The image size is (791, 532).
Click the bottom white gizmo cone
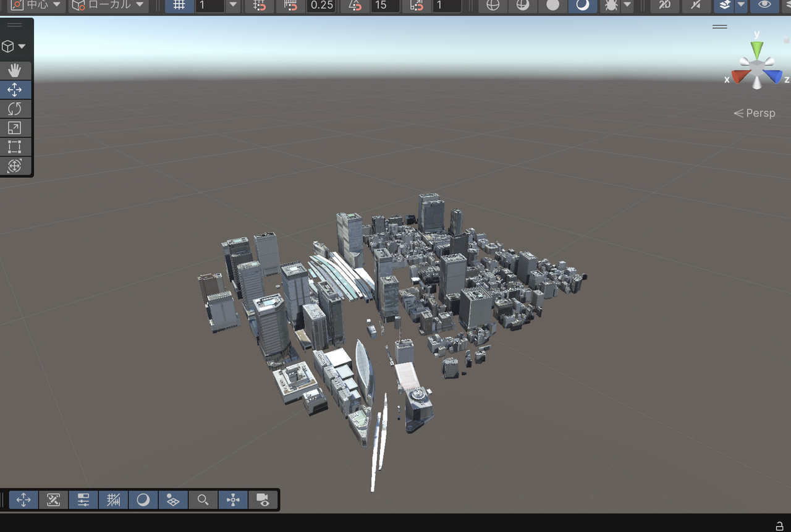pyautogui.click(x=757, y=83)
